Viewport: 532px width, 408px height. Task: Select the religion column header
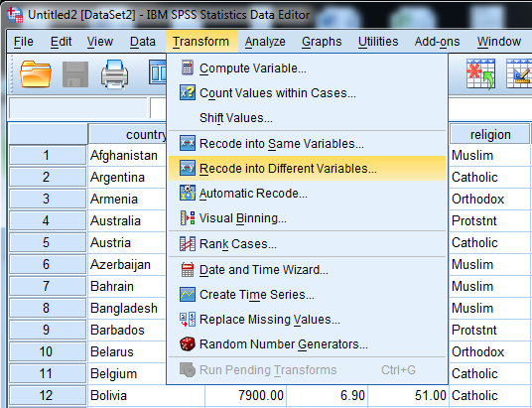(x=490, y=134)
